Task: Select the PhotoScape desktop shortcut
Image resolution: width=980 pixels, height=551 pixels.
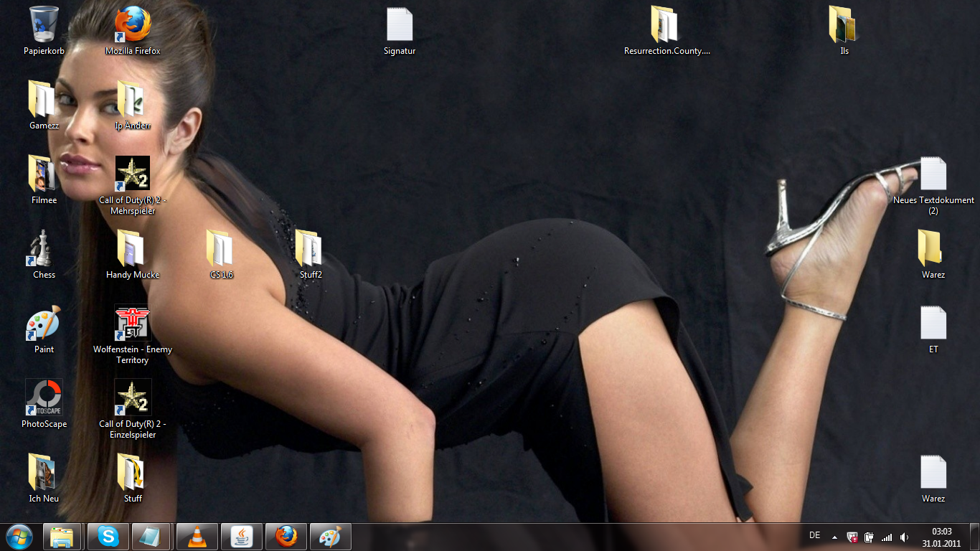Action: click(x=44, y=397)
